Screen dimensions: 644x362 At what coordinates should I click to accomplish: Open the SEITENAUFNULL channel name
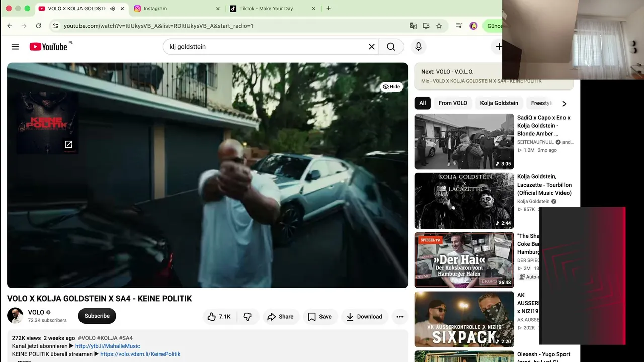(536, 142)
